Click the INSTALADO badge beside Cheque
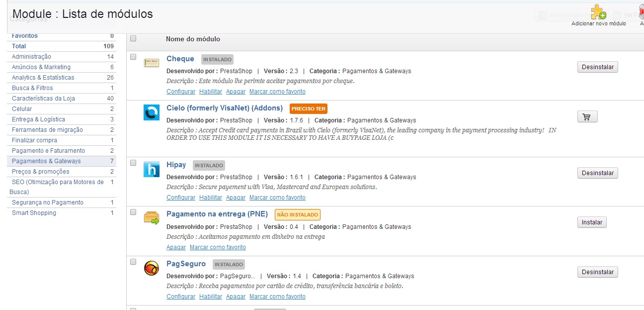The width and height of the screenshot is (644, 310). [x=217, y=59]
